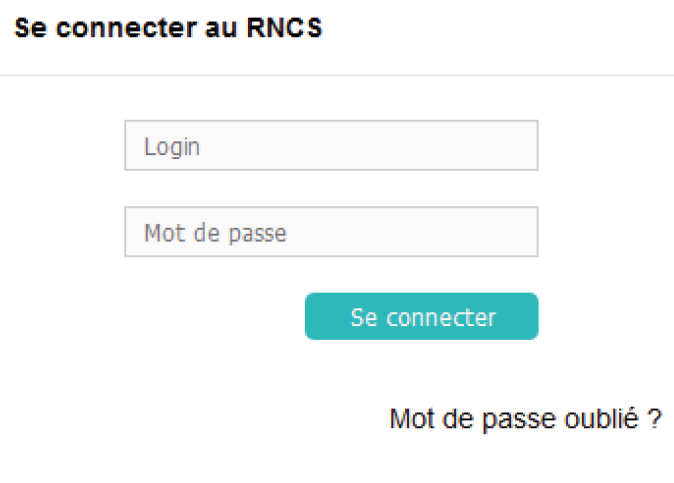
Task: Submit the form using the teal button
Action: click(421, 317)
